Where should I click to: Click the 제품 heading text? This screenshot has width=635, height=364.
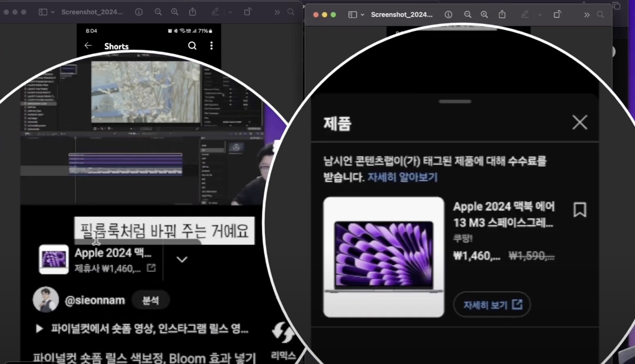(337, 123)
